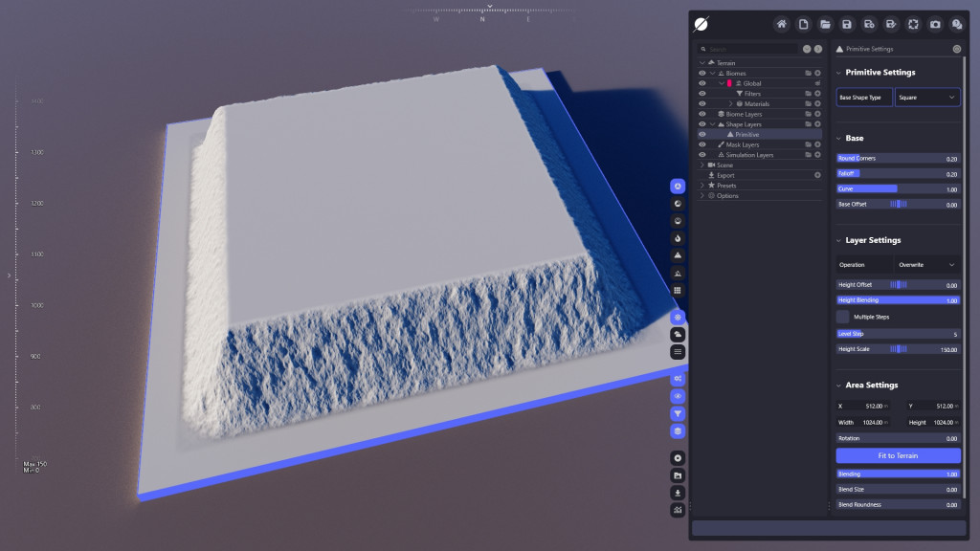Click the Home icon in top toolbar
Viewport: 980px width, 551px height.
click(x=781, y=24)
